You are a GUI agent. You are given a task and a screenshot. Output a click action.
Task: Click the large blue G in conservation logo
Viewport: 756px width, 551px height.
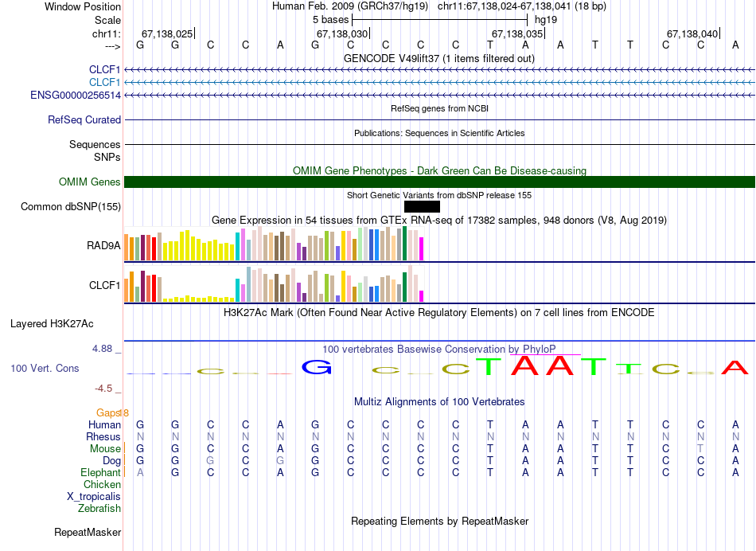316,368
